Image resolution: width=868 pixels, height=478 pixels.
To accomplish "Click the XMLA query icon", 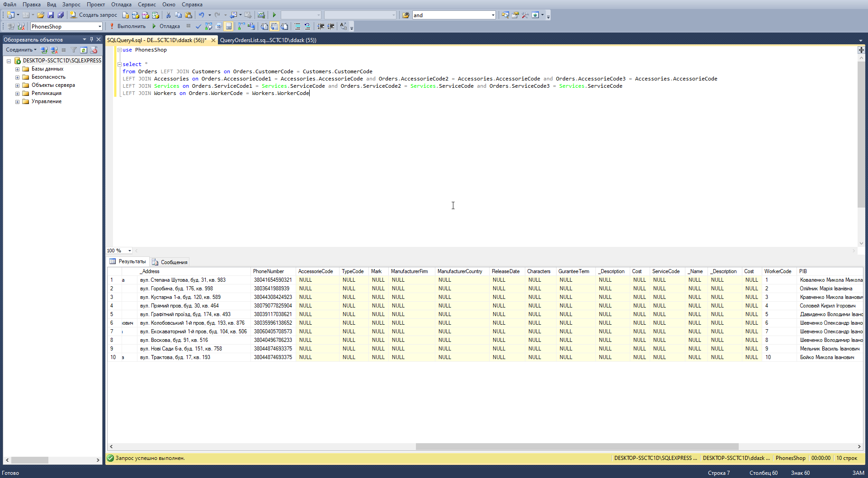I will (x=156, y=15).
